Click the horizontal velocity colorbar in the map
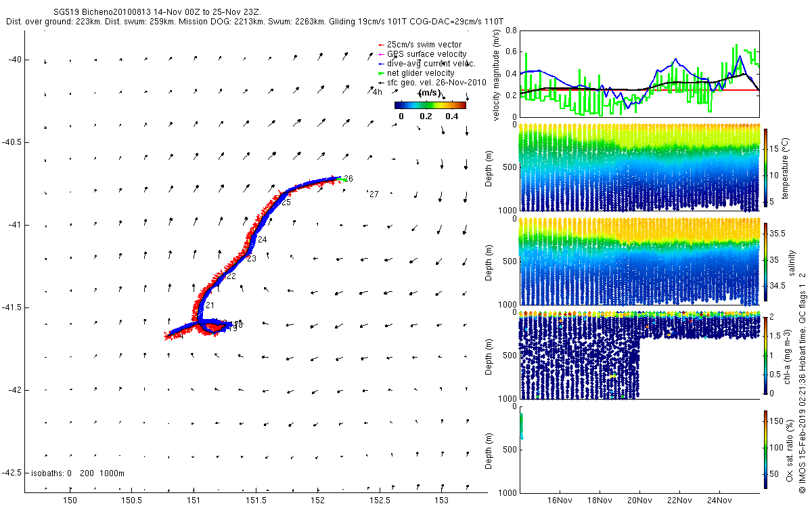The height and width of the screenshot is (508, 812). (x=430, y=105)
